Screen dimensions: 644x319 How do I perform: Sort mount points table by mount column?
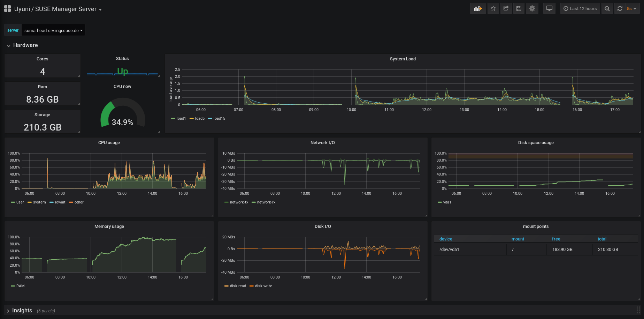pyautogui.click(x=518, y=239)
